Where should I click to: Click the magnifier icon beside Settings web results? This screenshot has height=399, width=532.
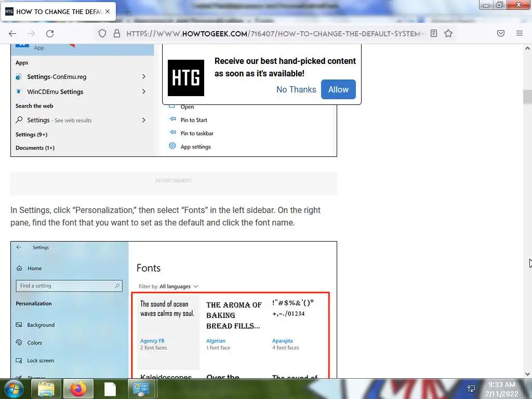point(19,119)
